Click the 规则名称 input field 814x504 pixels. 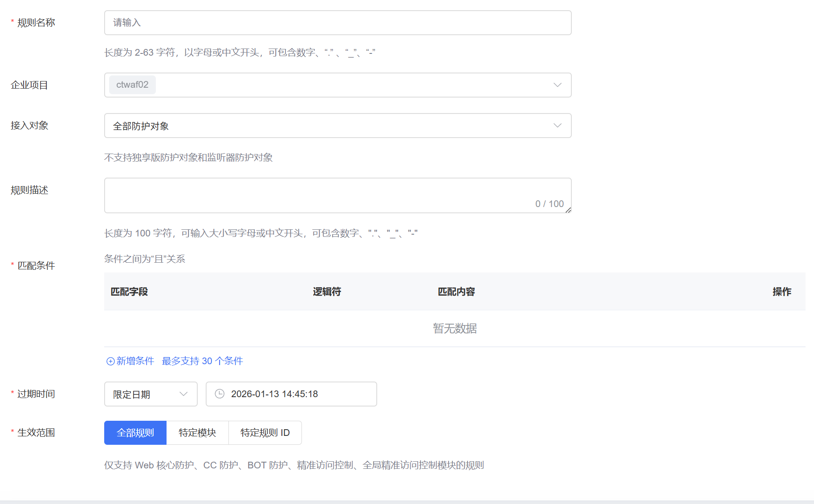coord(338,23)
